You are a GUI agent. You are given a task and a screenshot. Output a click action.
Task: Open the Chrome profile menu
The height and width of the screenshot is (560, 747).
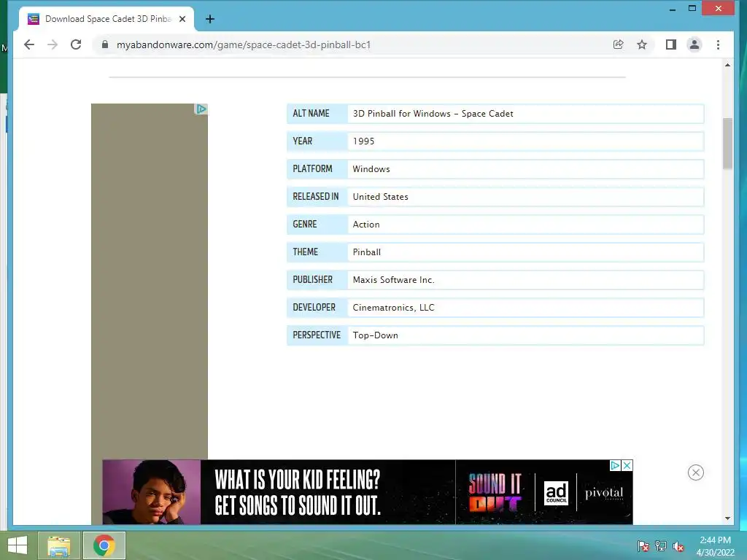pos(694,44)
